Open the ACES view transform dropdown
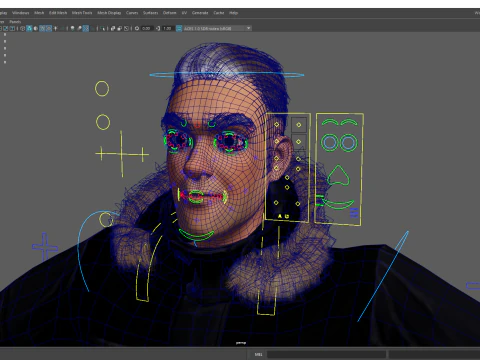This screenshot has height=360, width=480. click(217, 28)
